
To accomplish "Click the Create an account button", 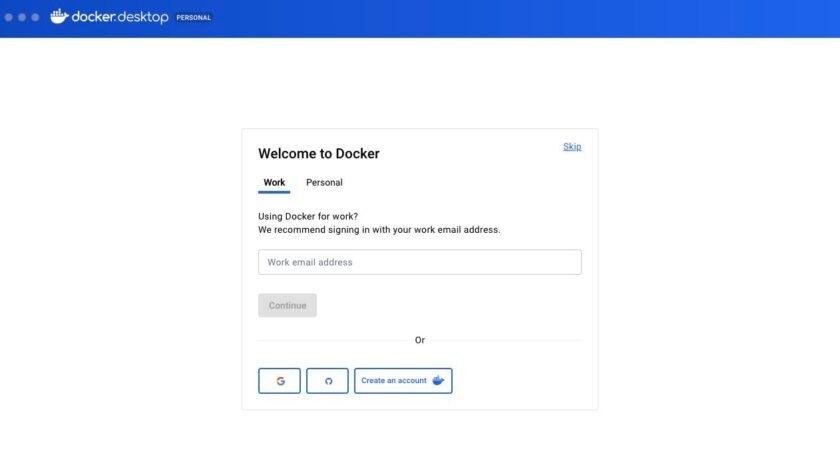I will 403,381.
